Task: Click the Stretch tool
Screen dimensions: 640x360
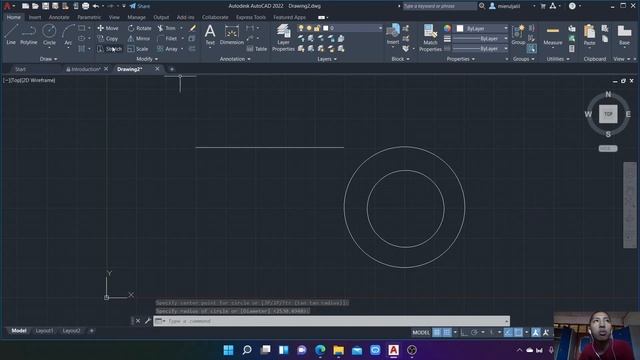Action: (x=109, y=49)
